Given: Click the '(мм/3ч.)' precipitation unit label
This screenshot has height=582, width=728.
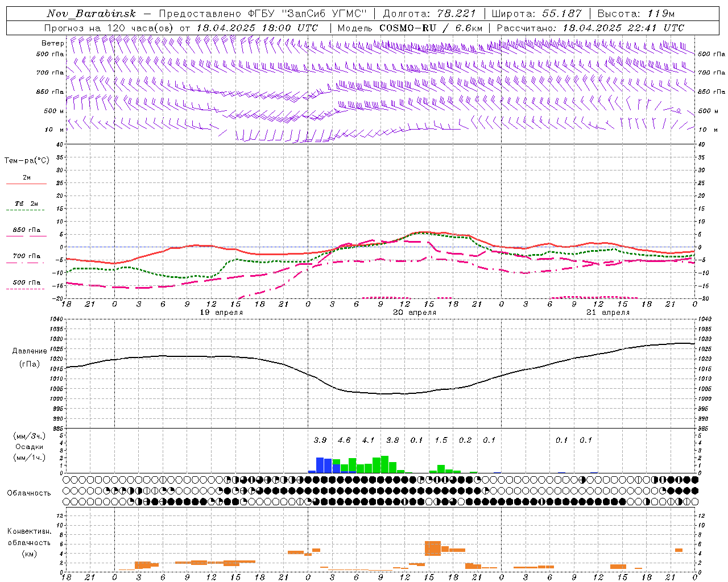Looking at the screenshot, I should tap(29, 436).
